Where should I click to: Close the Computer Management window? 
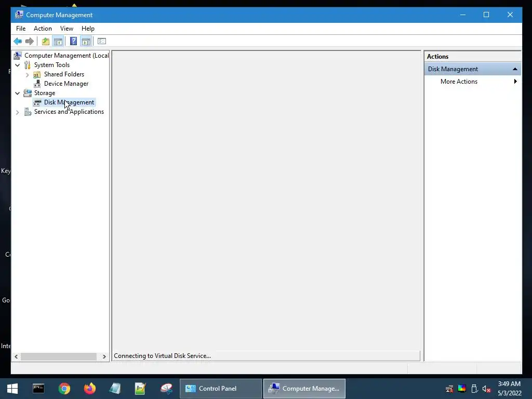pos(510,15)
